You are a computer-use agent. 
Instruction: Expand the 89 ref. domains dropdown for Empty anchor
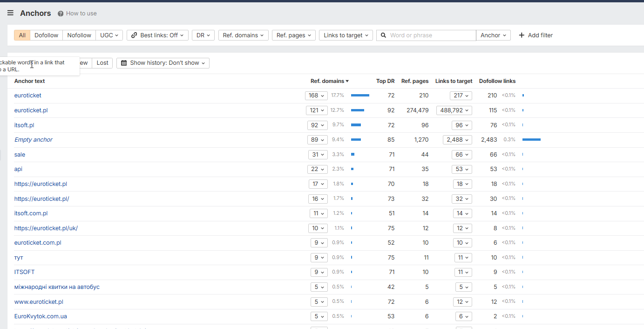[318, 140]
